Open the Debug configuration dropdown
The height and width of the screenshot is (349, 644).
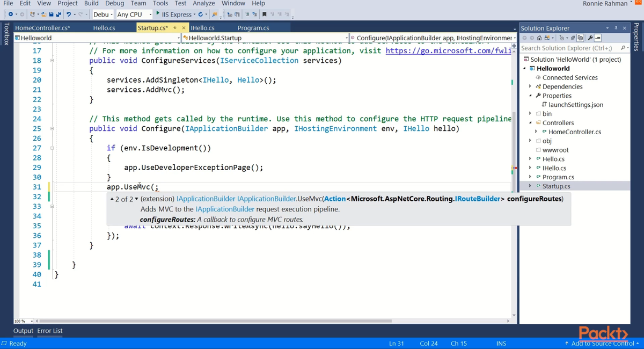103,14
